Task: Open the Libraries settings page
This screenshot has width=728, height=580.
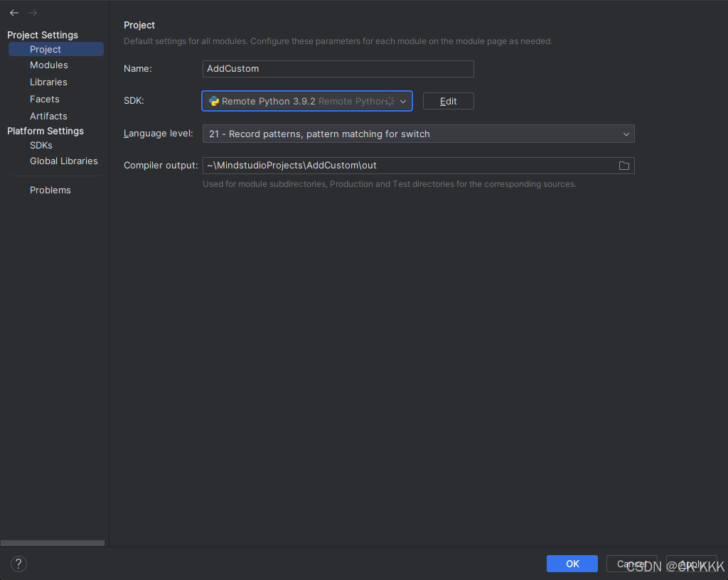Action: (48, 82)
